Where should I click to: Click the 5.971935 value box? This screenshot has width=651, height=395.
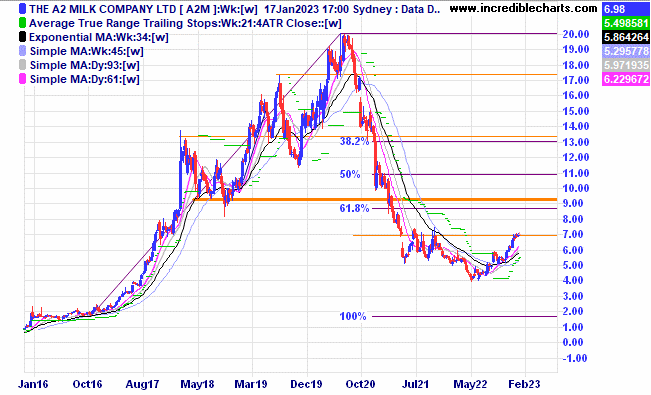point(626,65)
